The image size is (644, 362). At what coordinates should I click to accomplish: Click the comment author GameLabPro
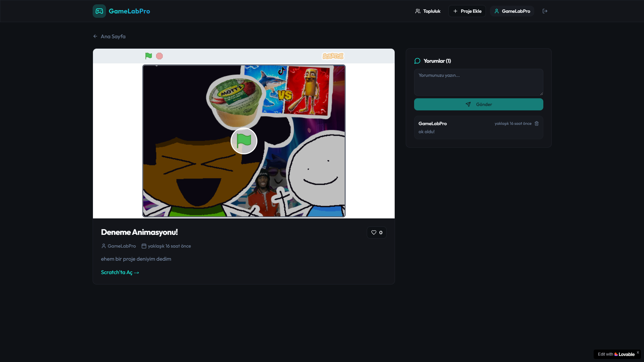point(433,123)
